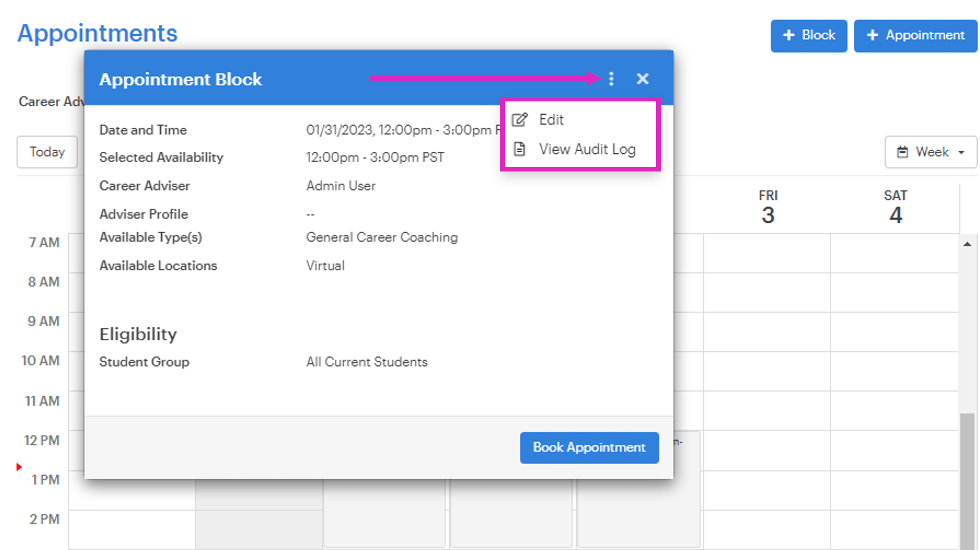Click the Book Appointment button
Image resolution: width=980 pixels, height=550 pixels.
(589, 448)
